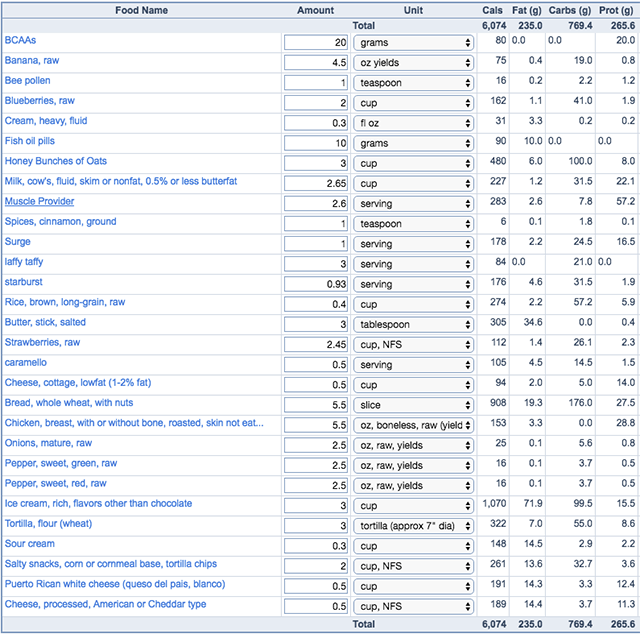Open the Muscle Provider serving unit dropdown
This screenshot has width=640, height=634.
click(x=413, y=204)
